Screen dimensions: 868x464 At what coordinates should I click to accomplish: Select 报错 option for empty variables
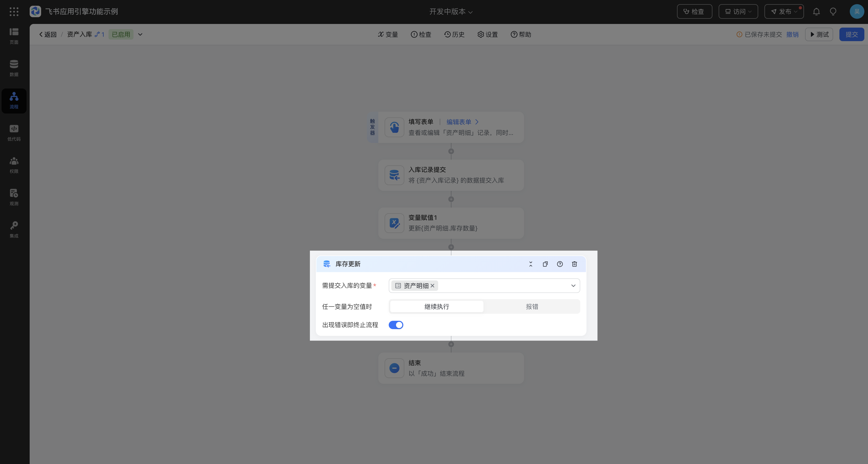pos(532,306)
